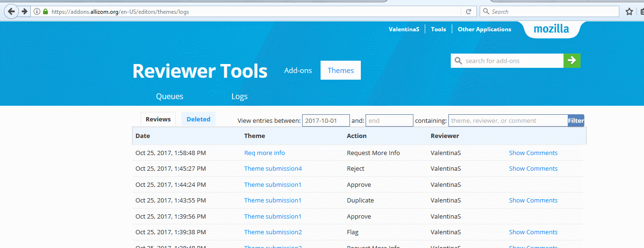Open the 'Theme submission4' theme link

pos(273,168)
